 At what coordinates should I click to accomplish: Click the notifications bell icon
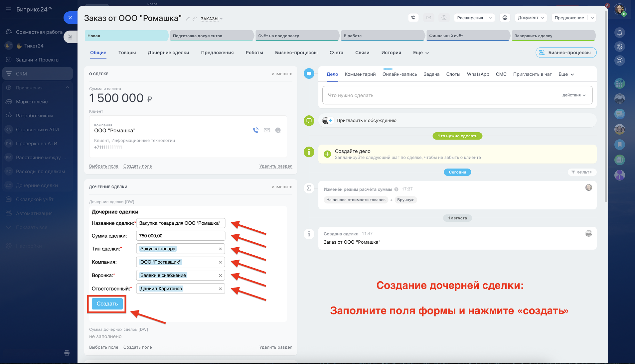tap(619, 33)
